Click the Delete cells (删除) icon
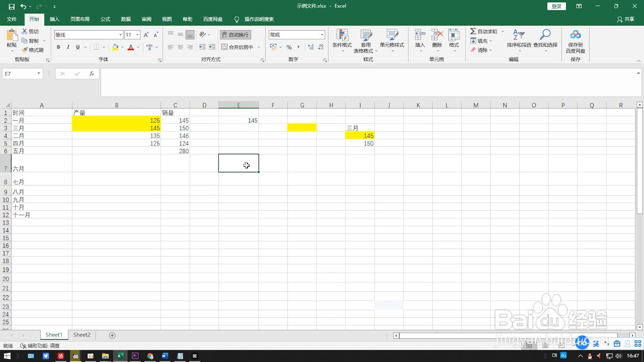Viewport: 644px width, 362px height. (437, 35)
